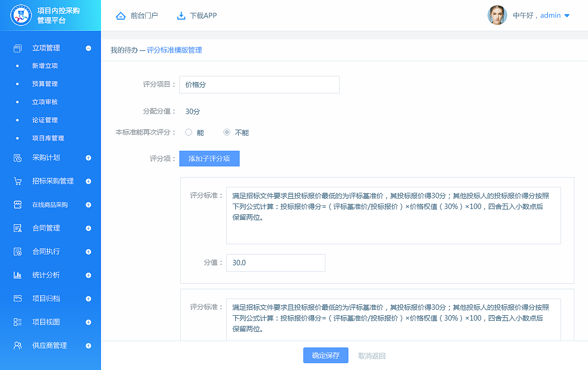Select the 统计分析 bar chart icon
This screenshot has height=370, width=588.
point(17,275)
